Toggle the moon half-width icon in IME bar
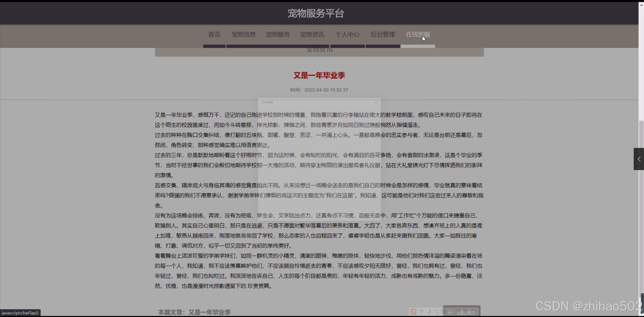644x317 pixels. pyautogui.click(x=429, y=311)
